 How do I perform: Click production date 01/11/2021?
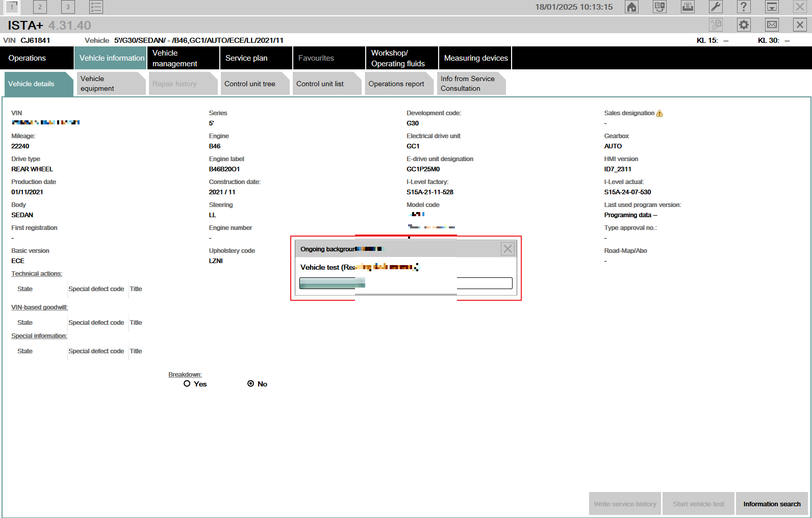[27, 192]
